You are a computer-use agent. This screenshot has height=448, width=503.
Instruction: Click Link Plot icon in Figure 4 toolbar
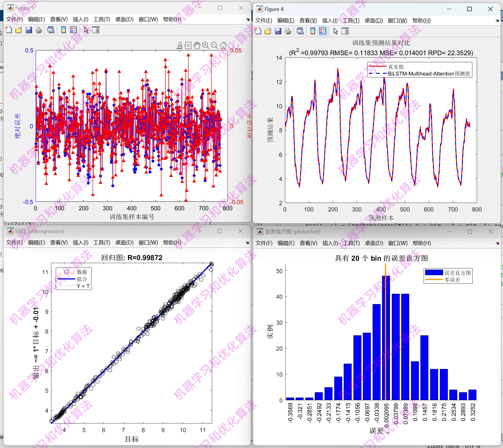[300, 31]
